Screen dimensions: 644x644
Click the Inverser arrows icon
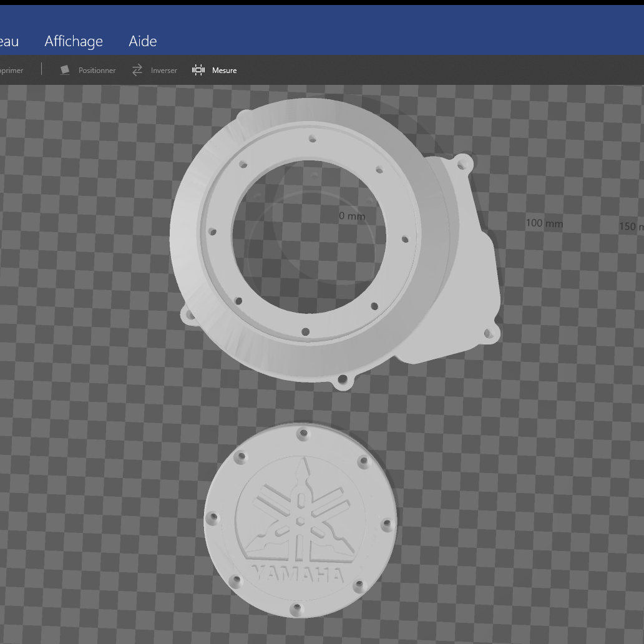pyautogui.click(x=137, y=71)
